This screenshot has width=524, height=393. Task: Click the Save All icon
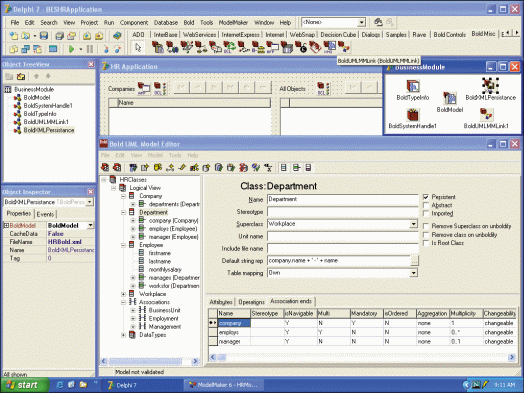[x=59, y=35]
